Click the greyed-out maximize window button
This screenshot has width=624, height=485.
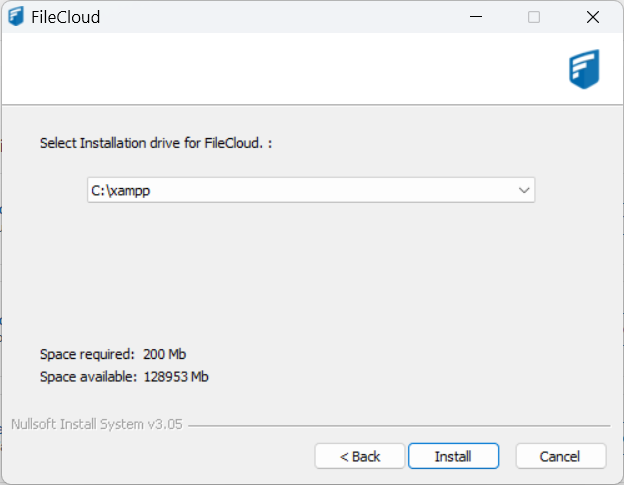534,17
